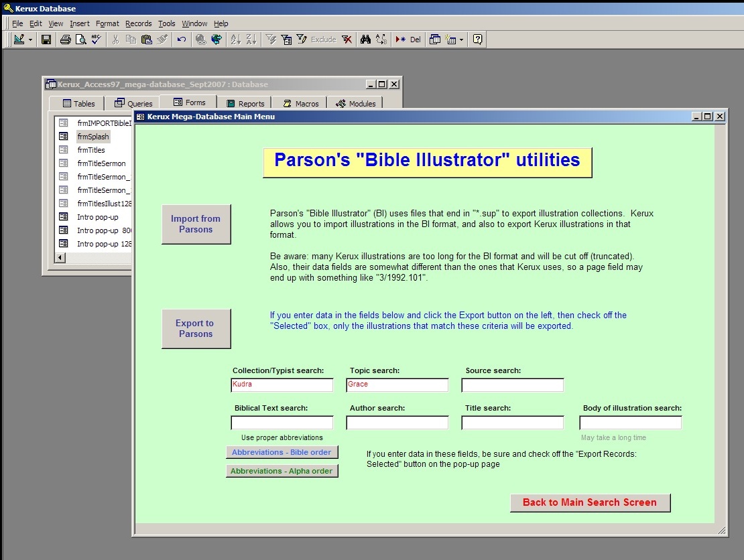Click the Exclude toolbar button

(x=324, y=40)
